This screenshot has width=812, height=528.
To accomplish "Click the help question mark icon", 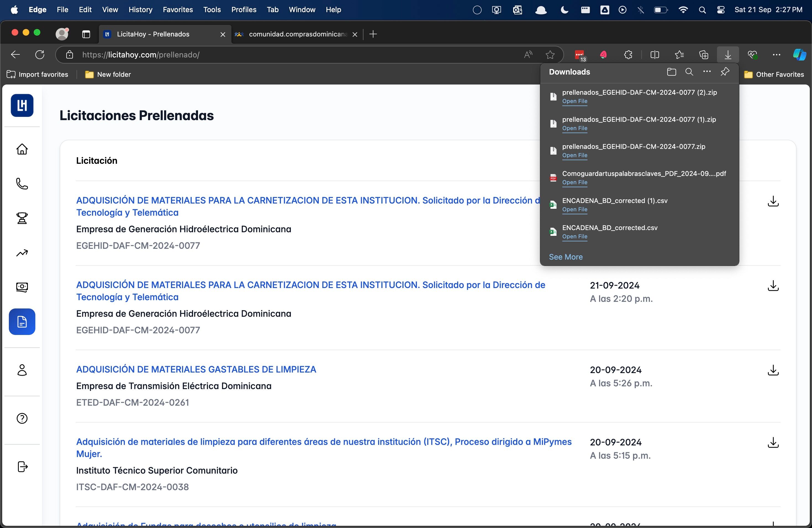I will point(22,418).
